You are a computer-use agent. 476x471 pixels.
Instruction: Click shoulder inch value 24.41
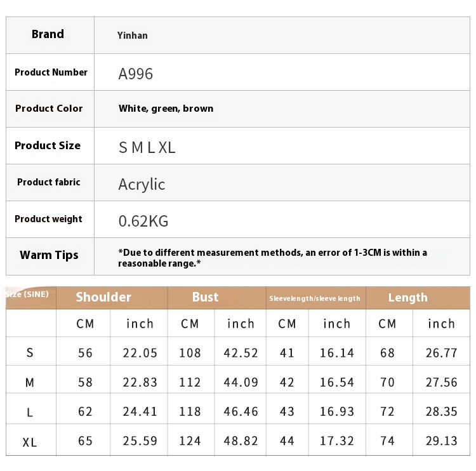pyautogui.click(x=140, y=411)
